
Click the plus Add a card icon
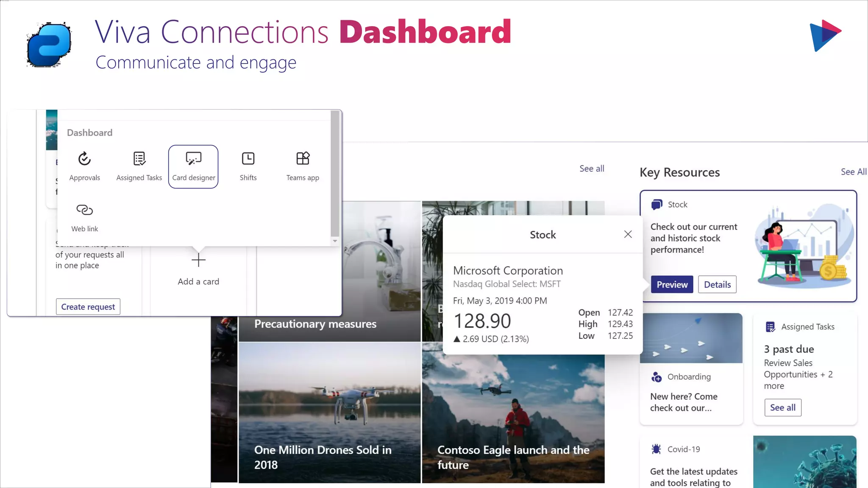point(198,260)
